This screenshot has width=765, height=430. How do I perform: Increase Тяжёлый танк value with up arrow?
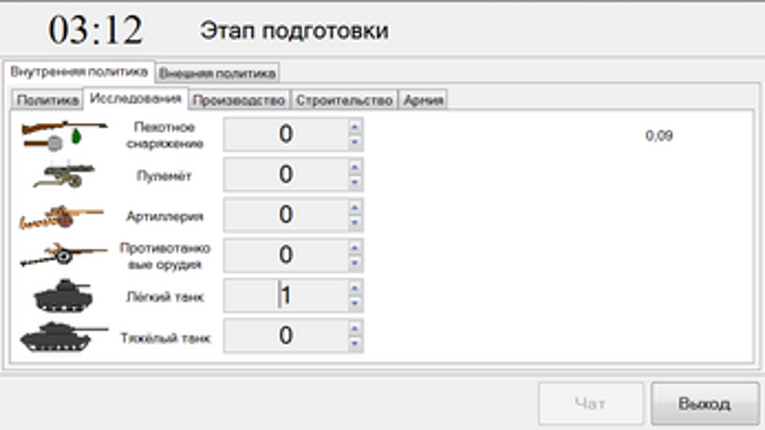point(355,328)
